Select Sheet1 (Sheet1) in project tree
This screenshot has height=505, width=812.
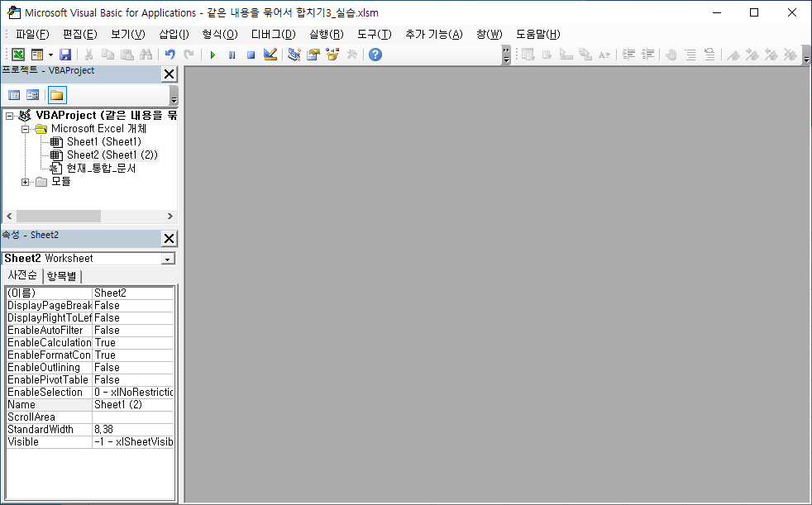[x=104, y=142]
